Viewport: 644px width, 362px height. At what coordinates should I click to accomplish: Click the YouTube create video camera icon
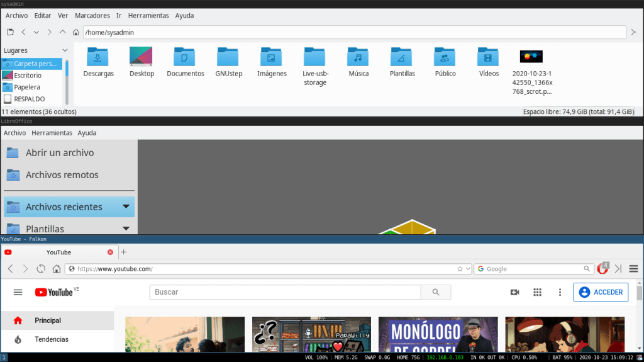click(514, 292)
